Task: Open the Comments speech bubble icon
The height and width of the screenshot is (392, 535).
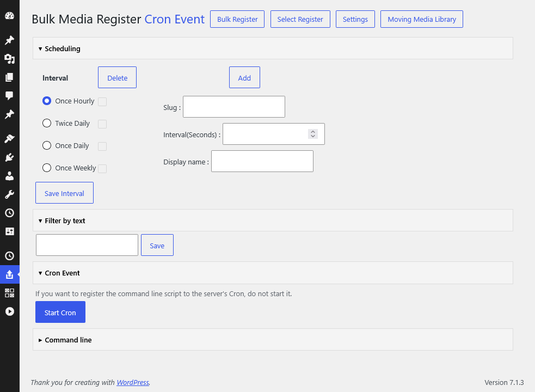Action: tap(10, 96)
